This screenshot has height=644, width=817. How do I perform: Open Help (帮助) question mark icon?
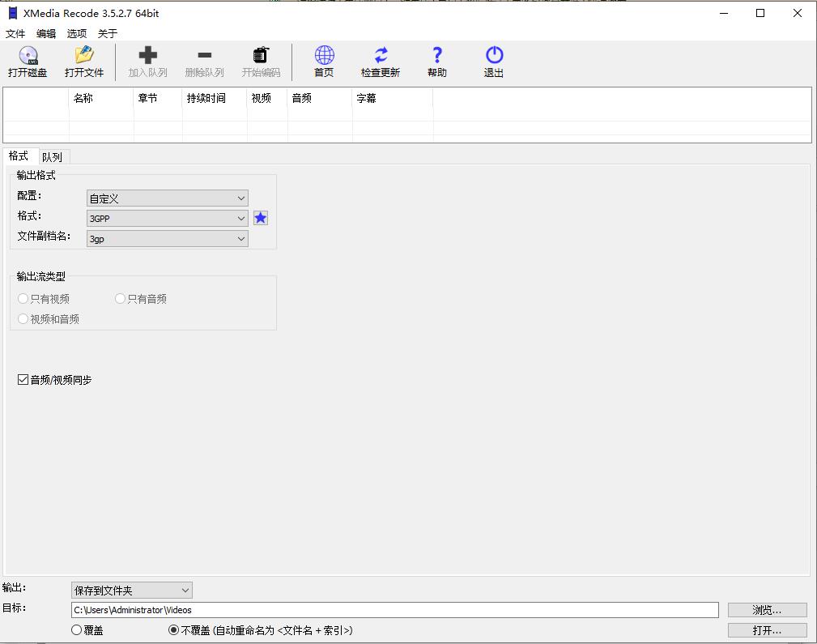click(437, 56)
